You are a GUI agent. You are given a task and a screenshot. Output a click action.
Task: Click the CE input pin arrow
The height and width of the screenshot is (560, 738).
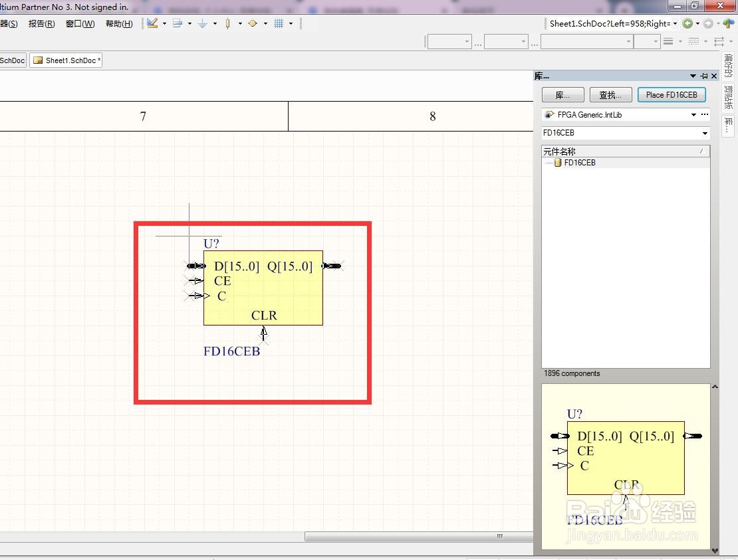pos(195,281)
